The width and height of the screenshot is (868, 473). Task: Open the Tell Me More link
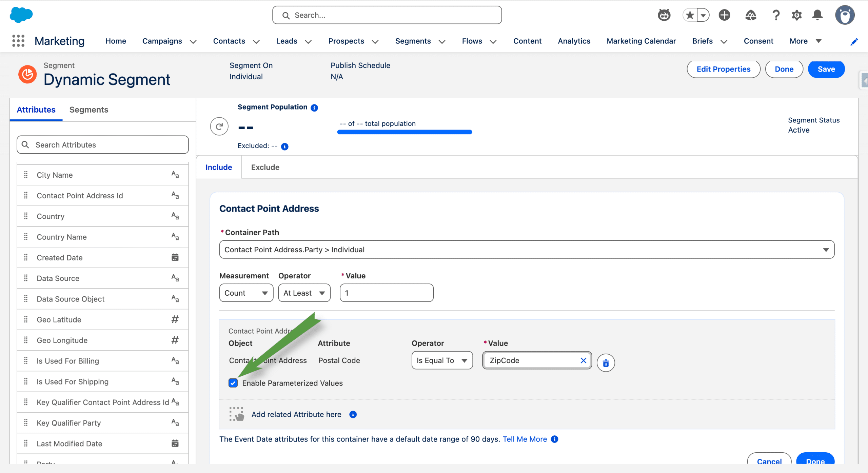525,439
